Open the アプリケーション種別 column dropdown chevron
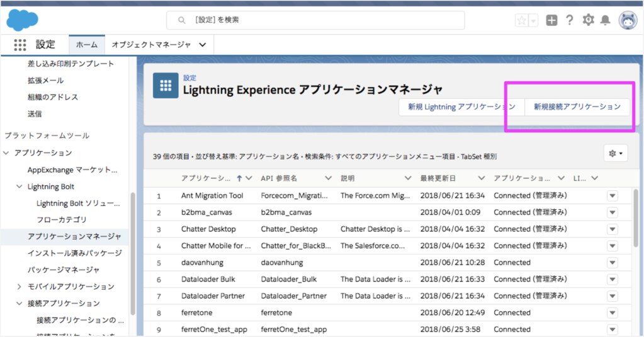 561,178
